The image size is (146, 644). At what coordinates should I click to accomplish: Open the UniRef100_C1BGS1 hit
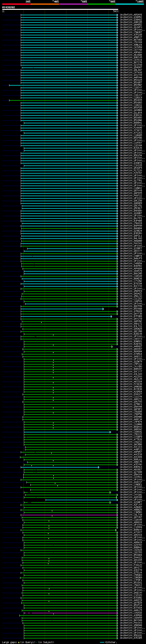click(x=131, y=105)
